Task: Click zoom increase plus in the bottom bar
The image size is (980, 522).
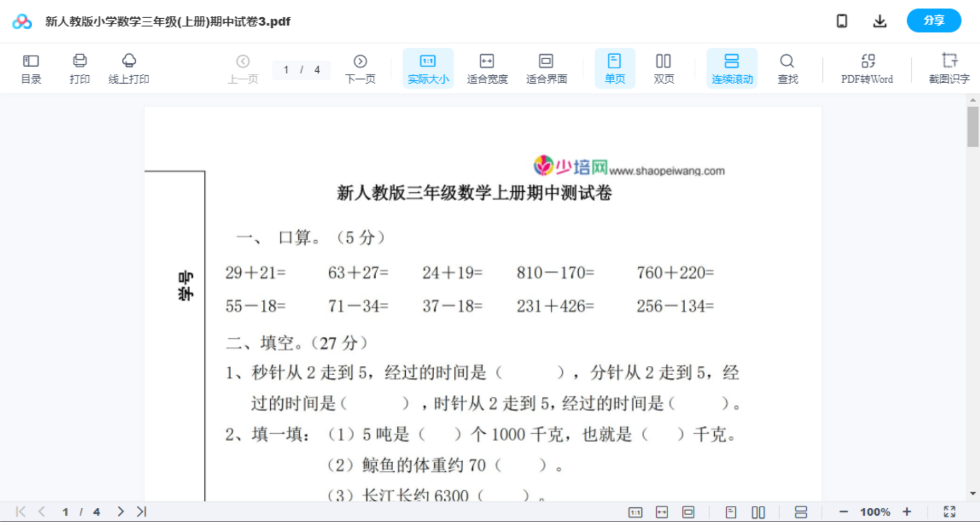Action: tap(907, 511)
